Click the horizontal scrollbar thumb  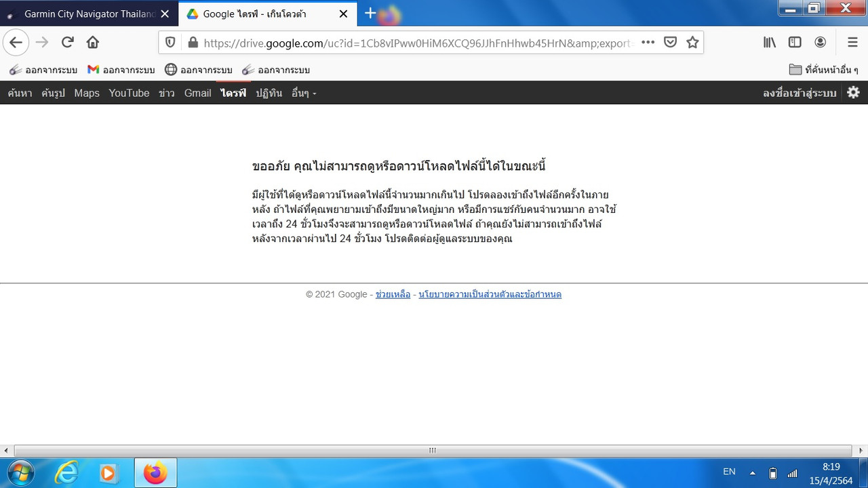(x=433, y=451)
